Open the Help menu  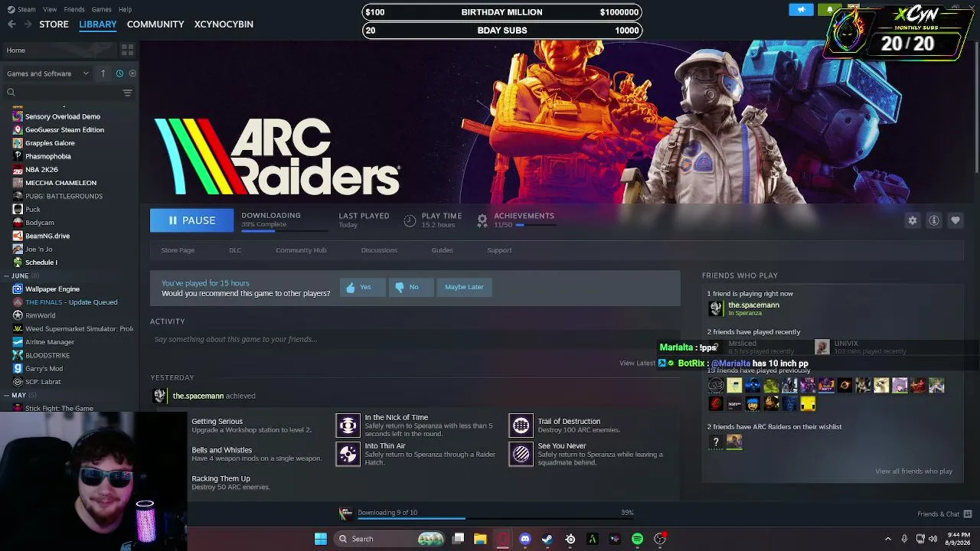click(x=125, y=9)
